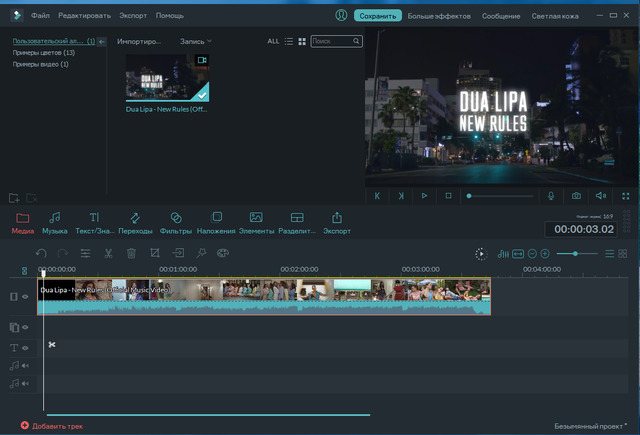Open the Фильтры (Filters) library
Image resolution: width=640 pixels, height=435 pixels.
[x=175, y=222]
